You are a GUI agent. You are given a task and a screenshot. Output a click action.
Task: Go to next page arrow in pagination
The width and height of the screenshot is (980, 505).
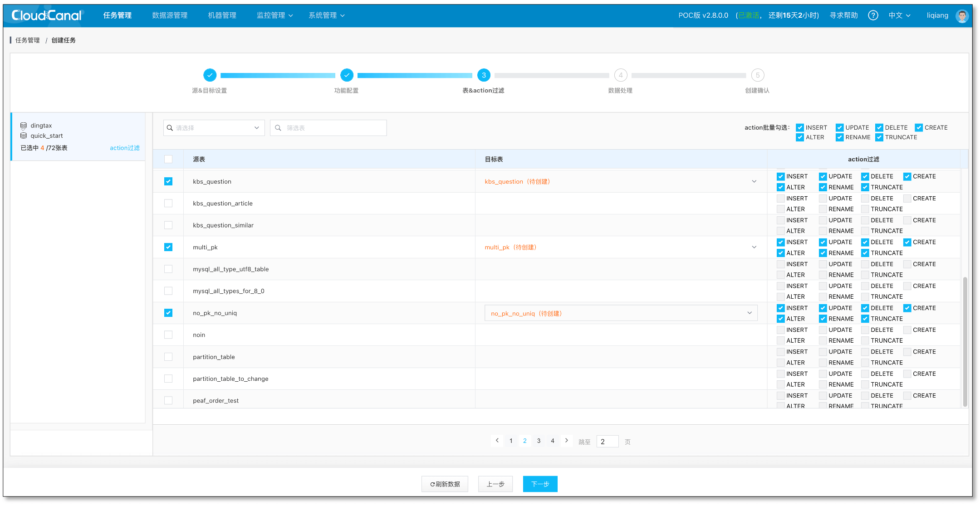pos(566,441)
